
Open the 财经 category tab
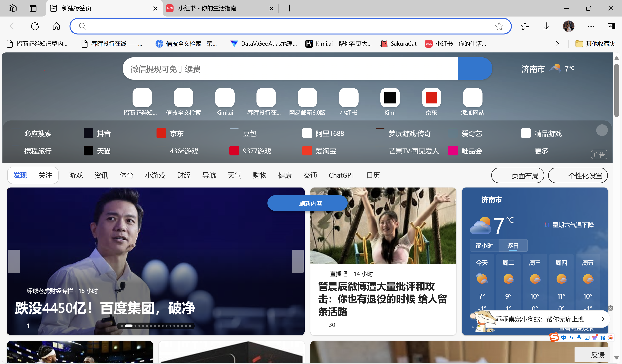184,175
